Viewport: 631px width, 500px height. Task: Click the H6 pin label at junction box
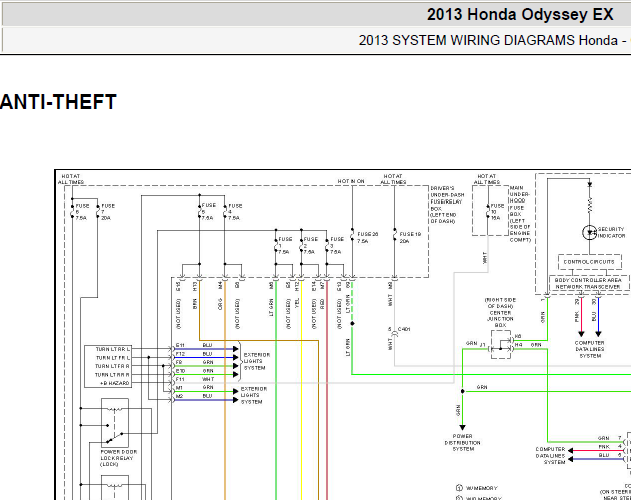[x=518, y=336]
